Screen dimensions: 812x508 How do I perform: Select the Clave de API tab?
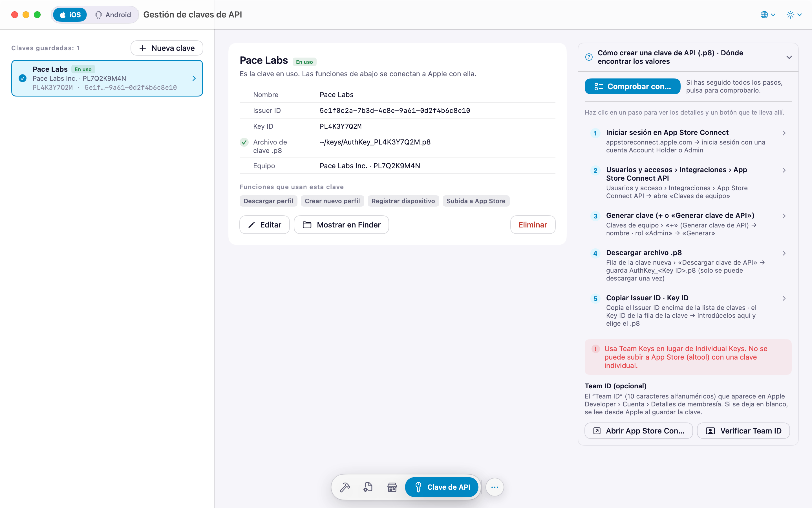point(441,487)
